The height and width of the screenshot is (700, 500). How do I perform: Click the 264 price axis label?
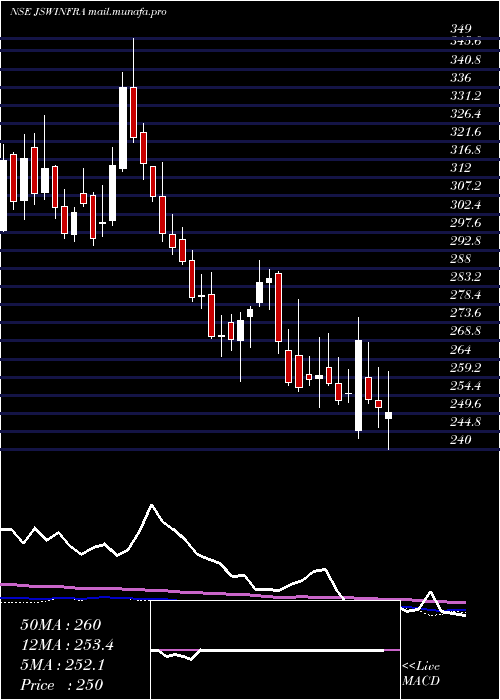tap(461, 350)
